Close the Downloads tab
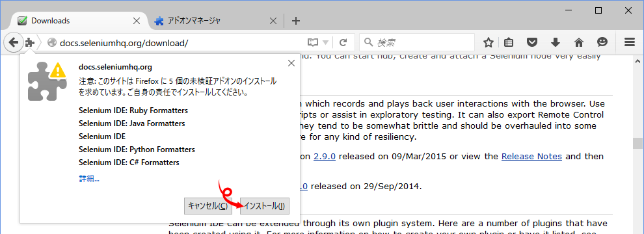Viewport: 644px width, 234px height. point(137,21)
